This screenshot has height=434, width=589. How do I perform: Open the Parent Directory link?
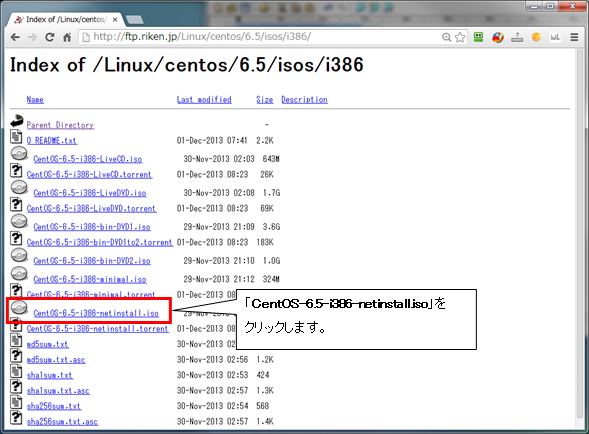tap(60, 125)
